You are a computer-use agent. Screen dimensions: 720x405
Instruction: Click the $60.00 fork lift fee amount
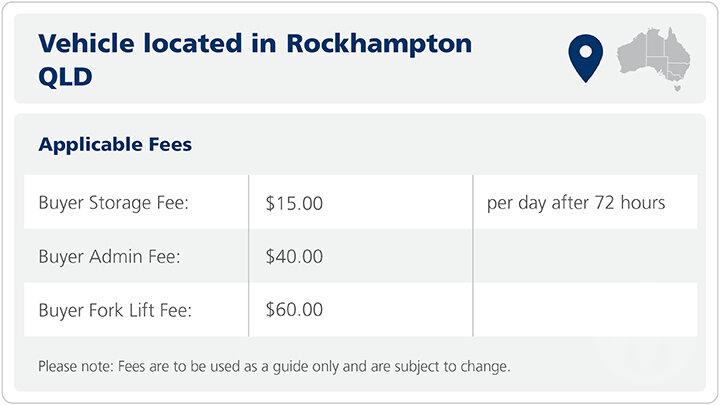coord(294,310)
